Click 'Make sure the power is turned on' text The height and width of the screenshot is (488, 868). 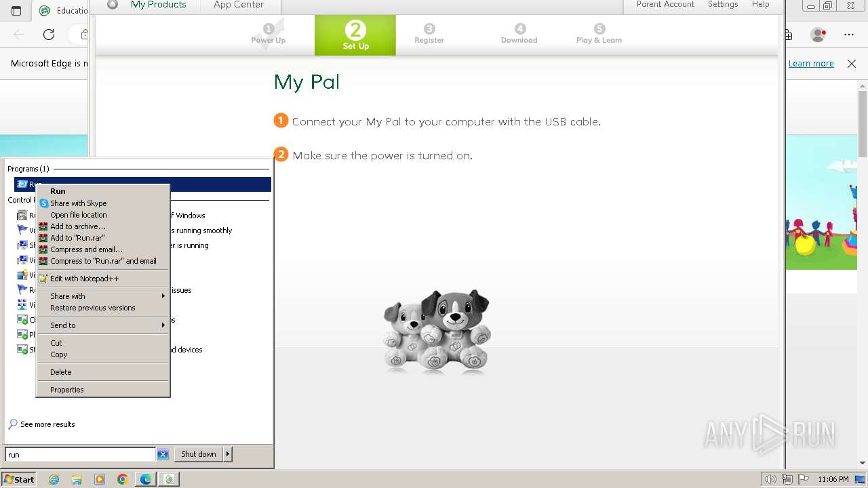tap(382, 156)
